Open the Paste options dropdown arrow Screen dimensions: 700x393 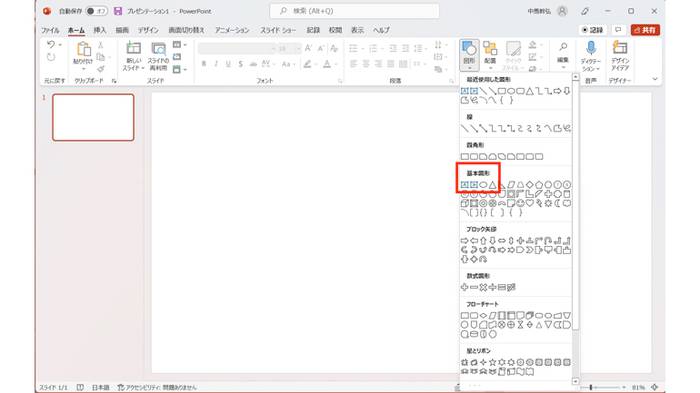click(83, 69)
